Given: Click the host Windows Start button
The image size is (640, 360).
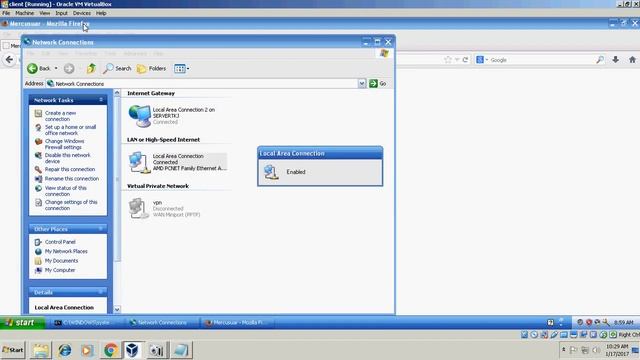Looking at the screenshot, I should point(13,350).
